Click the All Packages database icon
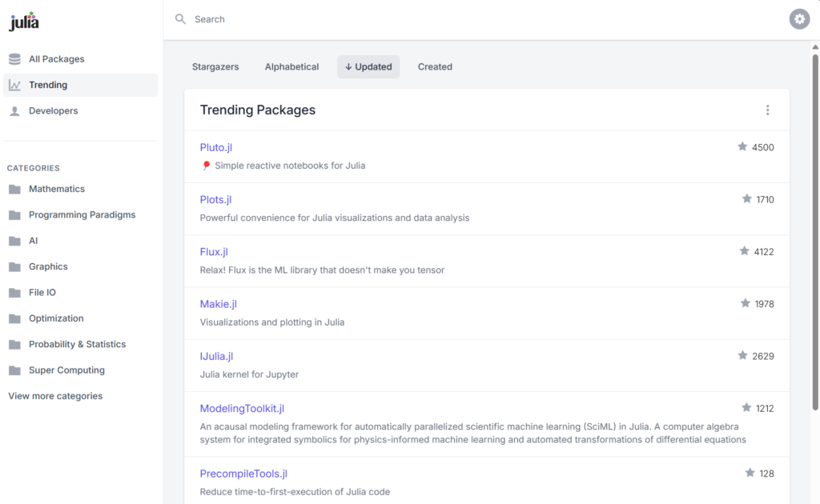820x504 pixels. [14, 59]
